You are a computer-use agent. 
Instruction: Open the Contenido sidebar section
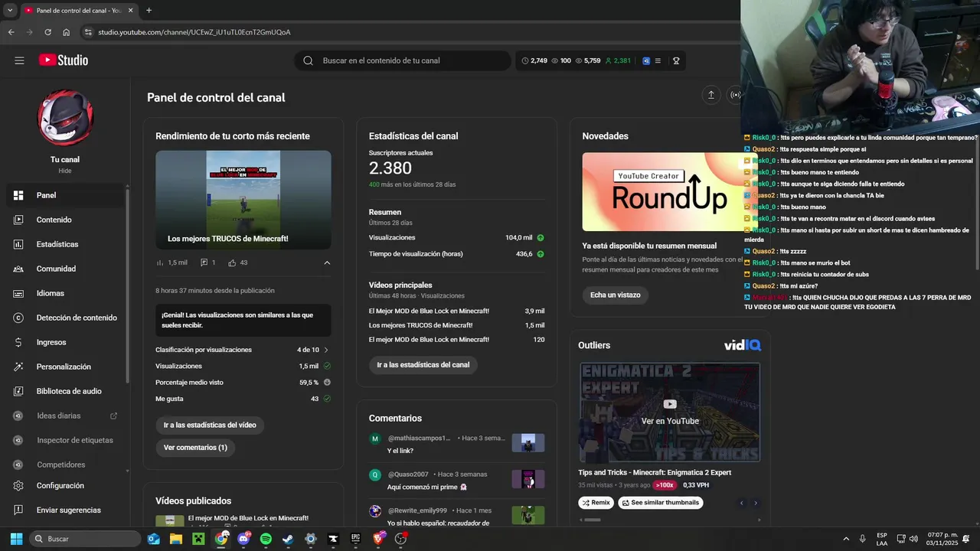pyautogui.click(x=64, y=220)
